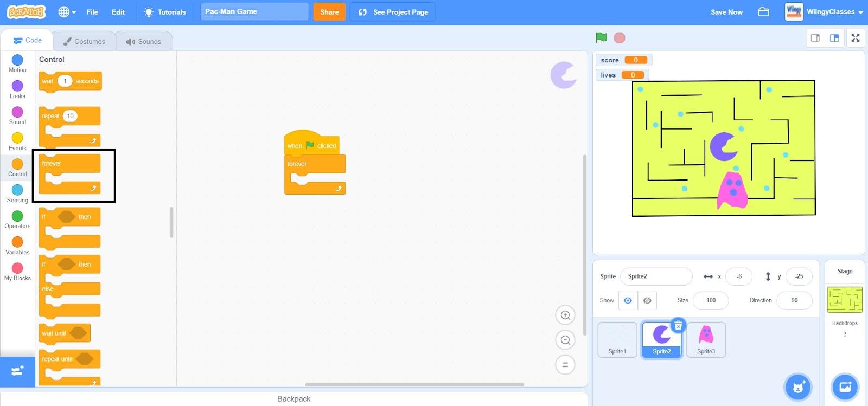Select the Sprite2 thumbnail
Image resolution: width=868 pixels, height=406 pixels.
tap(661, 340)
